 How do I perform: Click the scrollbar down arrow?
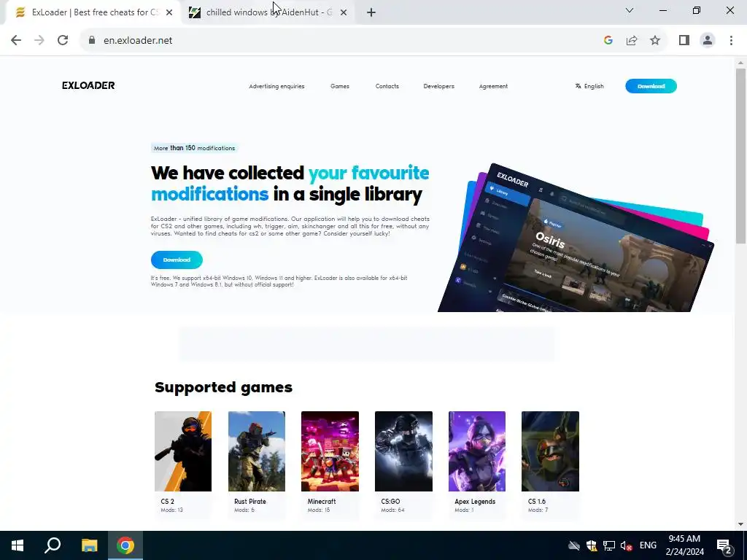click(x=740, y=524)
